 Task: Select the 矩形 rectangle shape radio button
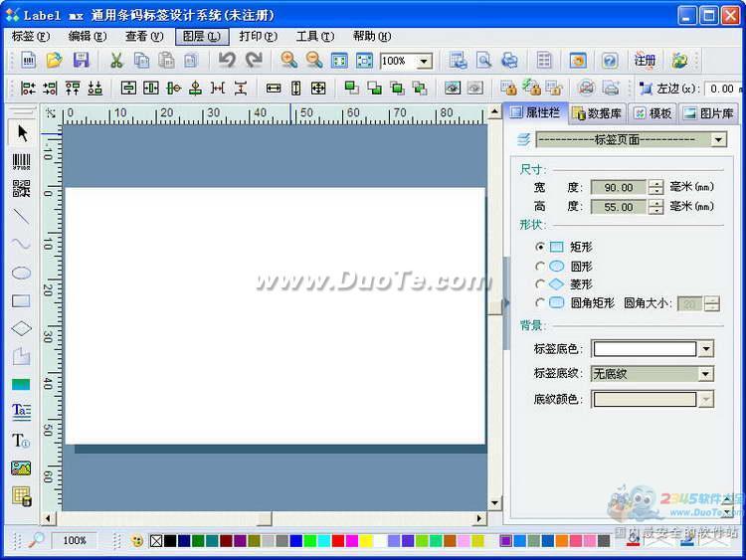click(540, 247)
